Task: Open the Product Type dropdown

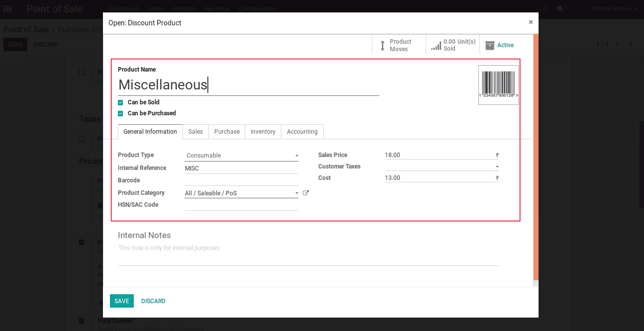Action: click(x=241, y=156)
